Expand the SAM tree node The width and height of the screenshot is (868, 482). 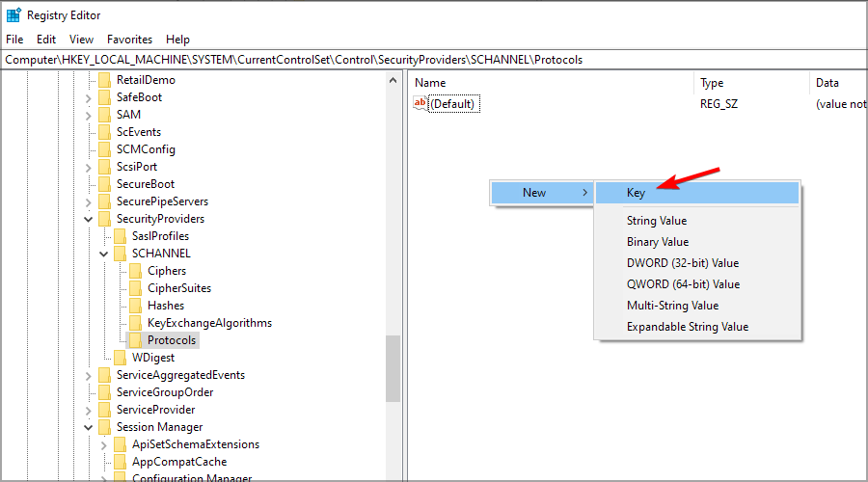[x=89, y=116]
